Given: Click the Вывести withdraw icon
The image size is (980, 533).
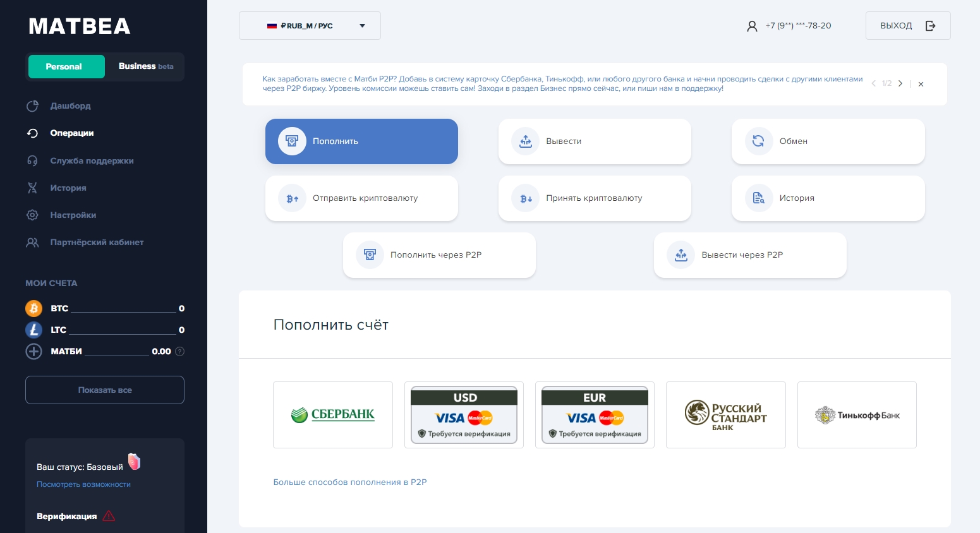Looking at the screenshot, I should click(x=525, y=141).
